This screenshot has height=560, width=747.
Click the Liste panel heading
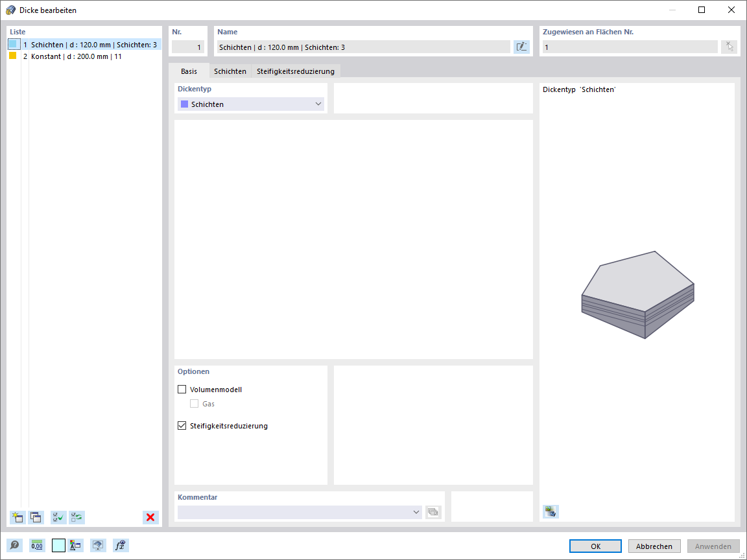coord(18,32)
